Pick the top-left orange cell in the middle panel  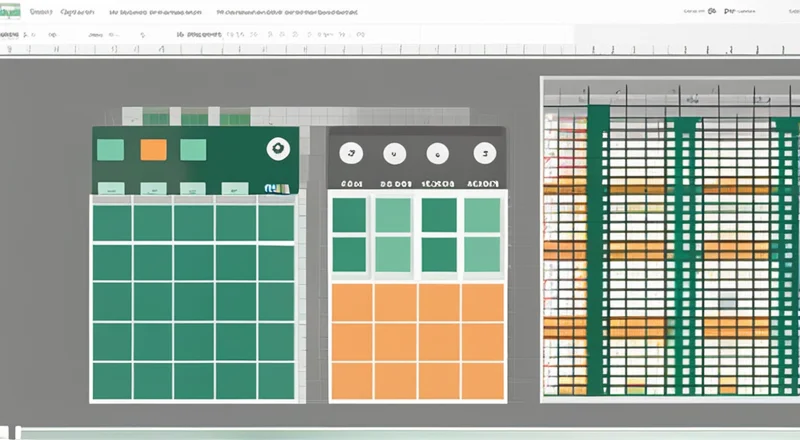tap(350, 303)
